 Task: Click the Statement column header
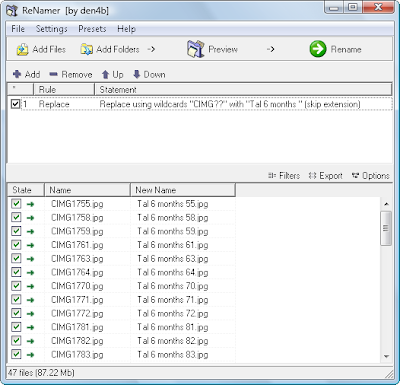point(243,89)
